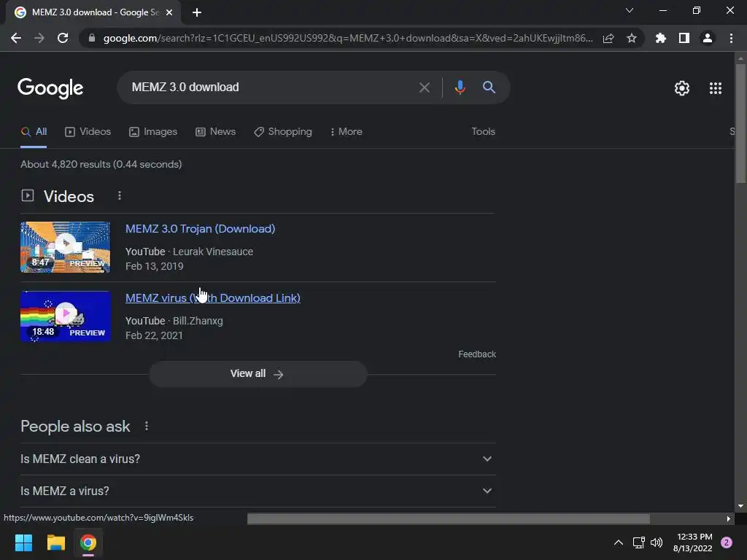Open volume control in tray
The height and width of the screenshot is (560, 747).
tap(657, 542)
